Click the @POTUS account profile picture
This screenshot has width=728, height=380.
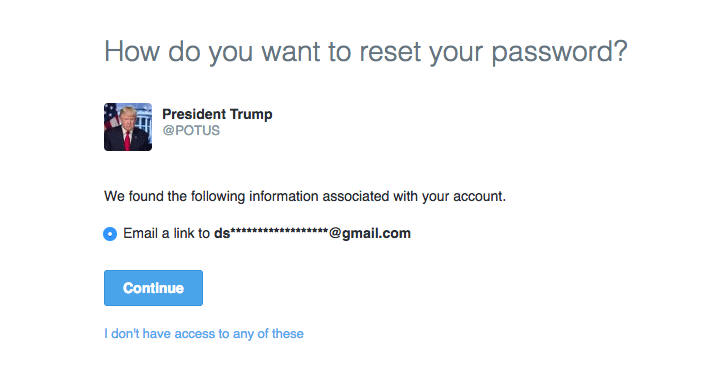point(128,127)
